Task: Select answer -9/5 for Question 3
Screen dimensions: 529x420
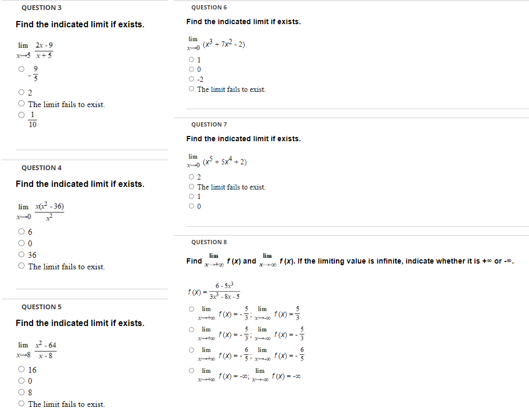Action: (x=21, y=68)
